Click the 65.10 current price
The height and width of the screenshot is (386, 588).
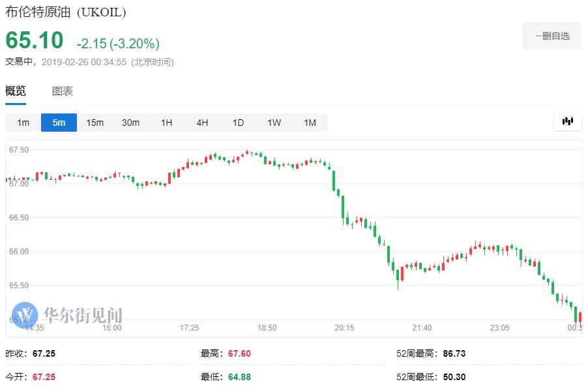click(x=35, y=40)
